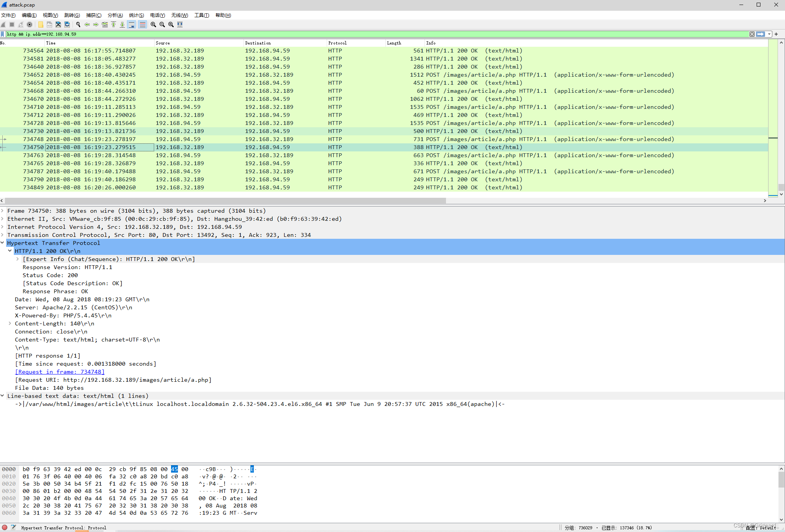785x532 pixels.
Task: Jump to the first packet
Action: pos(114,25)
